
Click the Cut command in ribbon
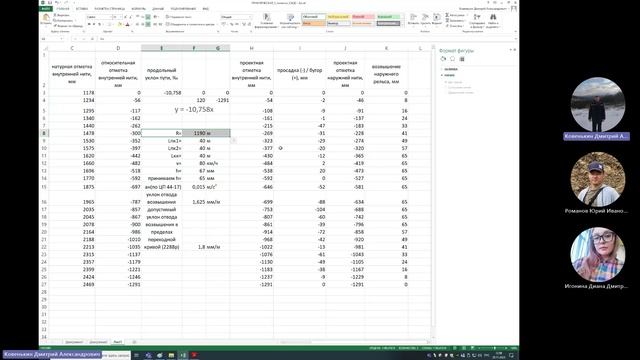[x=63, y=15]
